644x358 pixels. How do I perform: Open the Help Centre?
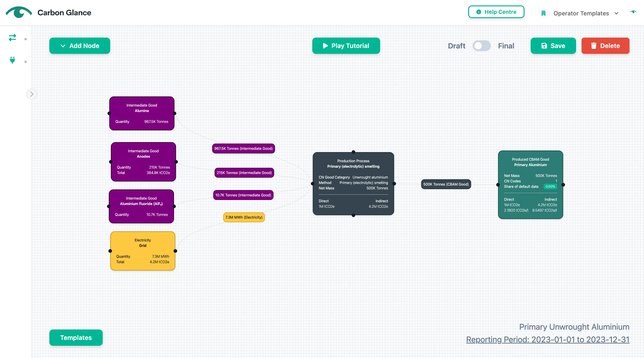[496, 12]
